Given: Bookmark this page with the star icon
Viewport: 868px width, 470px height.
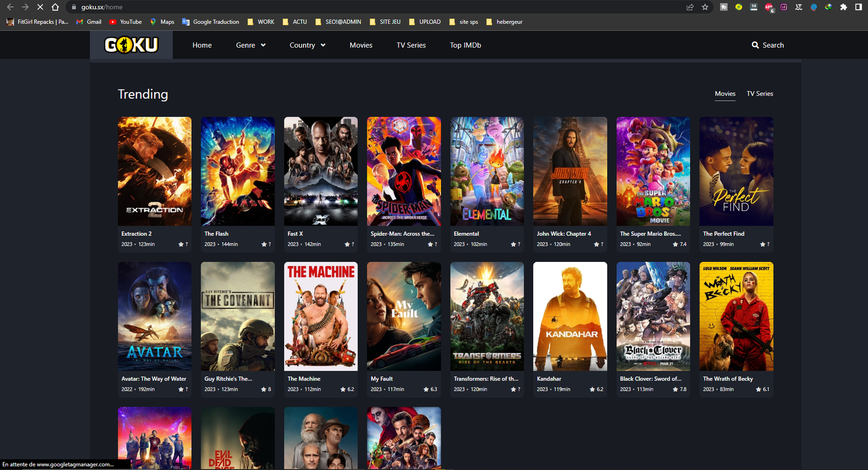Looking at the screenshot, I should pos(705,7).
